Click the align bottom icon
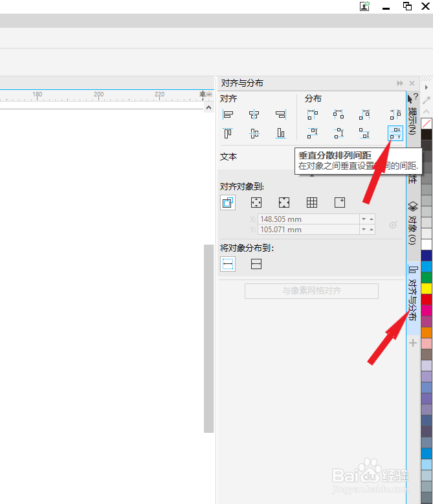The height and width of the screenshot is (504, 433). point(281,133)
